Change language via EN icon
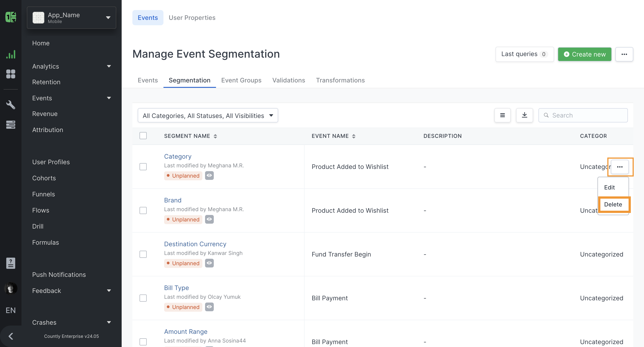644x347 pixels. pyautogui.click(x=11, y=310)
